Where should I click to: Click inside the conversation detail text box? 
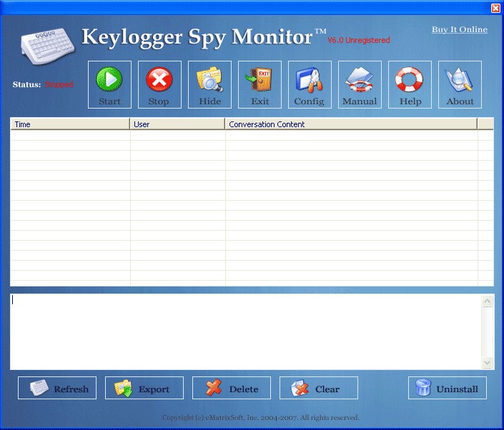(x=246, y=331)
